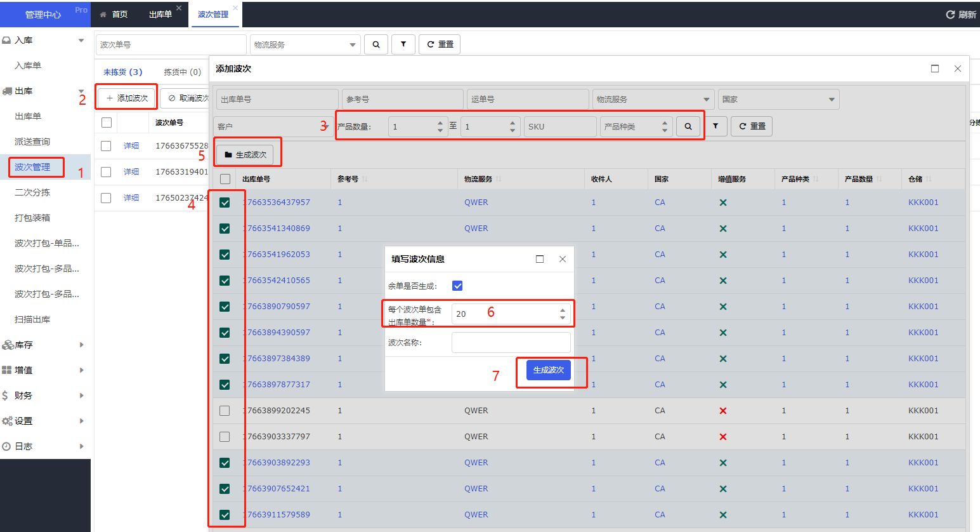
Task: Open the 国家 dropdown
Action: pos(778,99)
